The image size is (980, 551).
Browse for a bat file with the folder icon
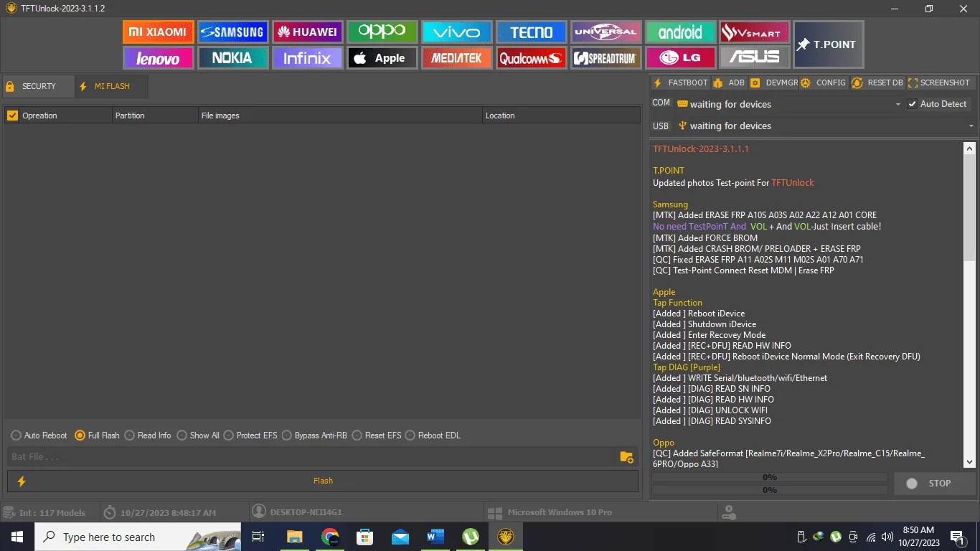(626, 457)
